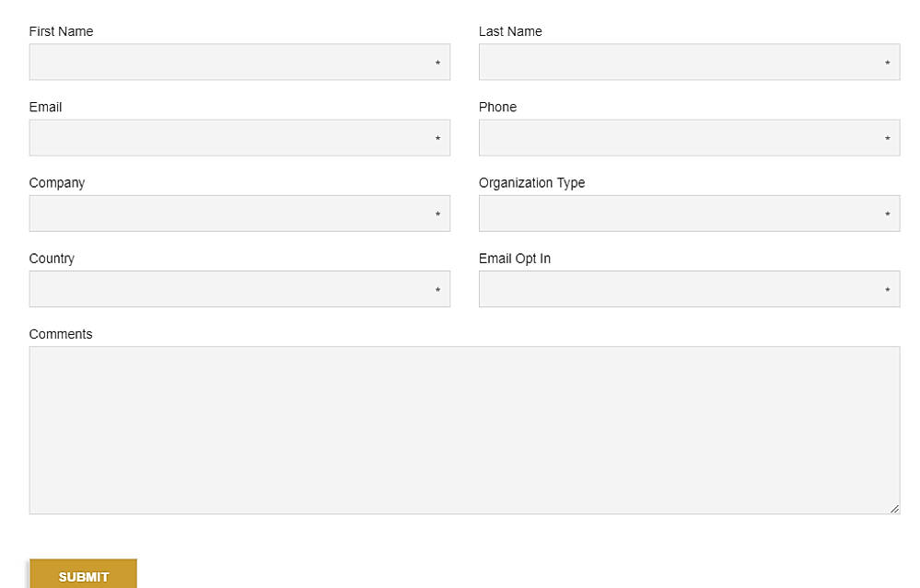Open the Country dropdown
Screen dimensions: 920x588
click(239, 288)
